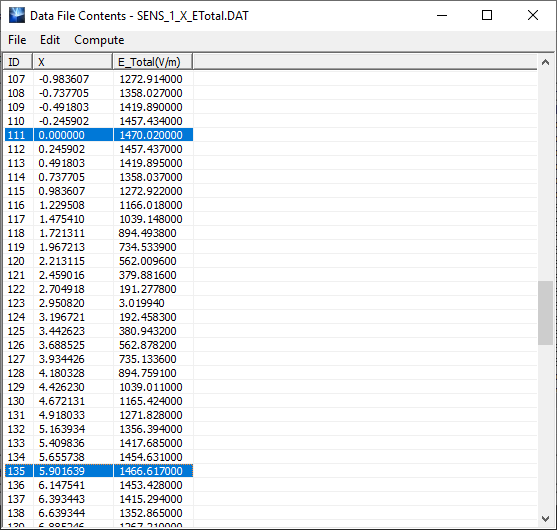Image resolution: width=557 pixels, height=530 pixels.
Task: Select E_Total value 894.759100
Action: click(147, 373)
